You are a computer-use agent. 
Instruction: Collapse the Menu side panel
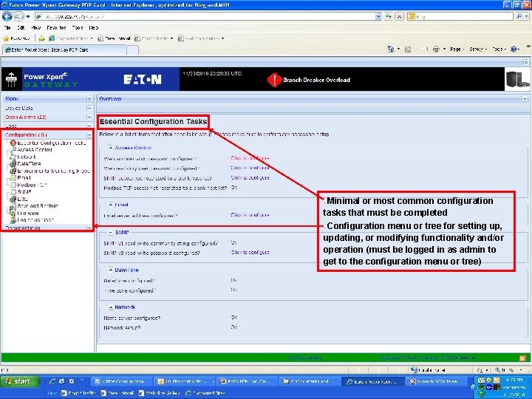pyautogui.click(x=89, y=99)
